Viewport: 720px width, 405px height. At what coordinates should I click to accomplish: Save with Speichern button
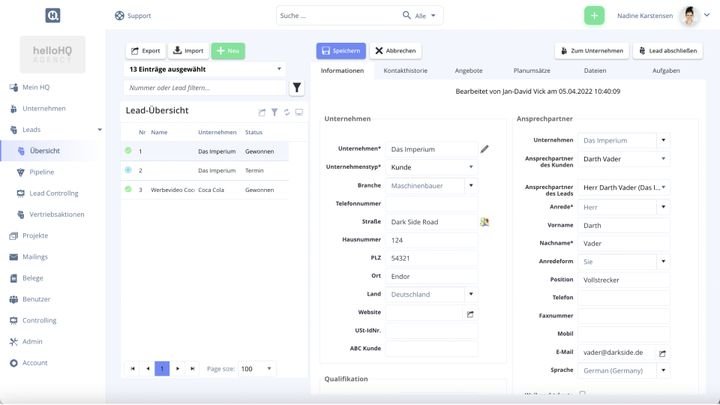click(341, 51)
